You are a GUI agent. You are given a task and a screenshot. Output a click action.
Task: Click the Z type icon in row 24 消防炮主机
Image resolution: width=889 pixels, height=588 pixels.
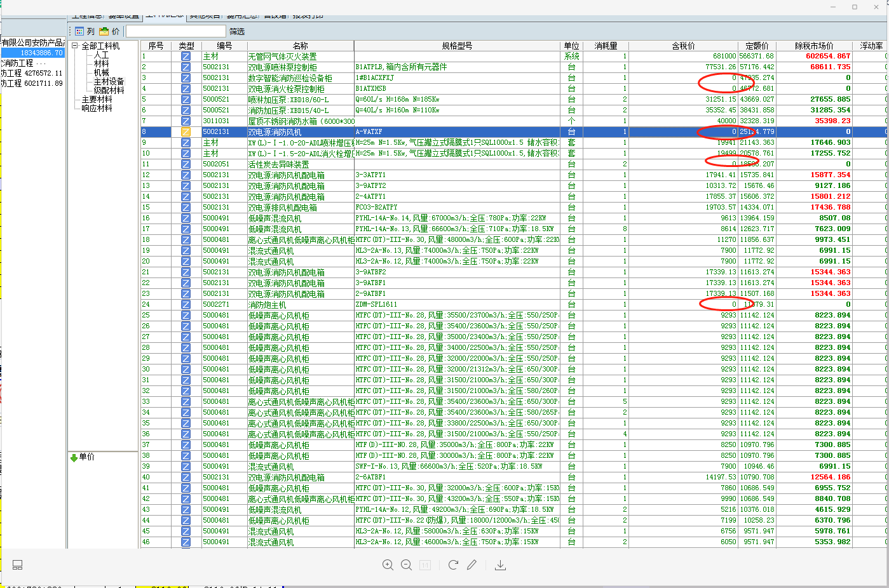[x=186, y=305]
